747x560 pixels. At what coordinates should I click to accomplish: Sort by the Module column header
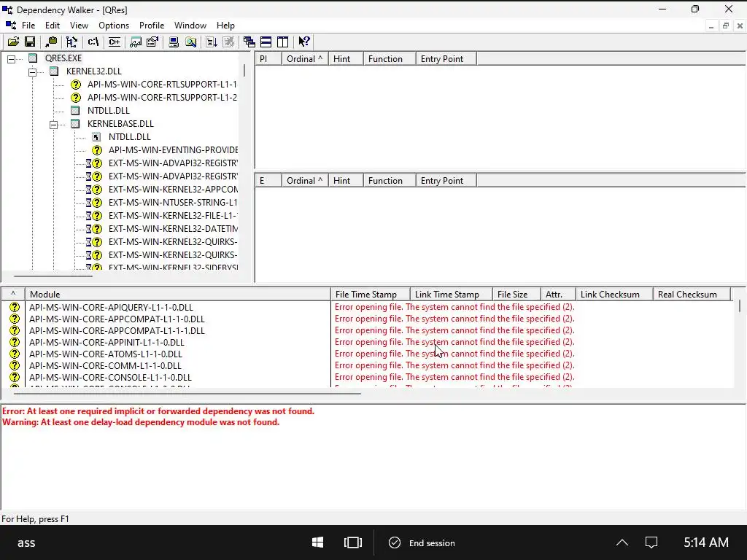point(178,295)
